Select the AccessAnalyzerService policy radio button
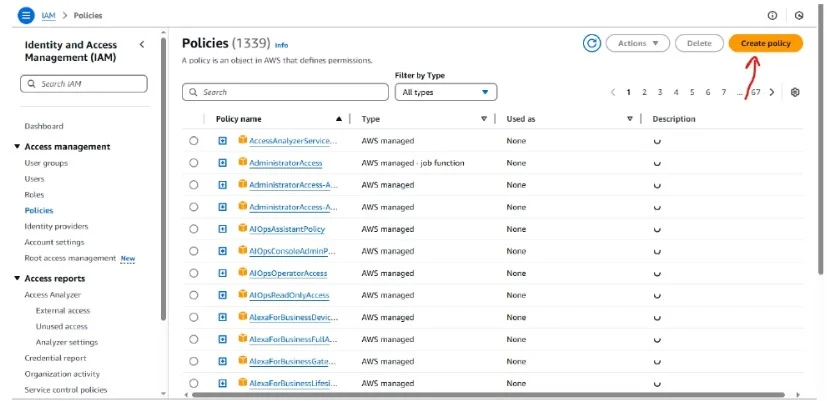The image size is (833, 401). 193,141
